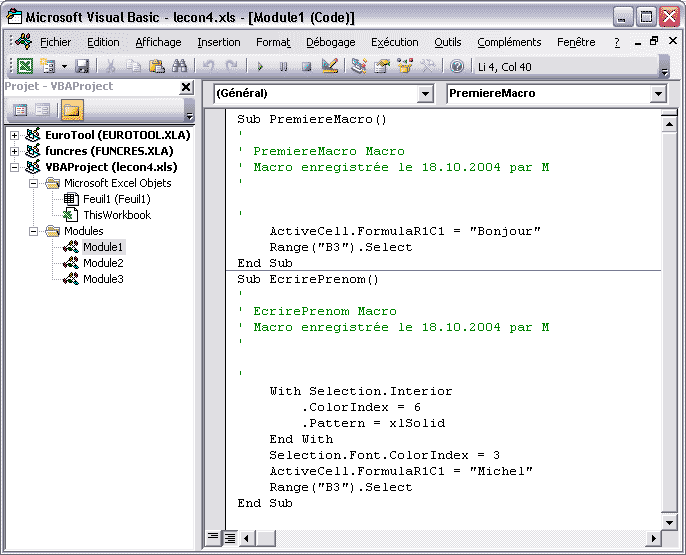686x555 pixels.
Task: Open the Project Explorer toolbar icon
Action: (359, 66)
